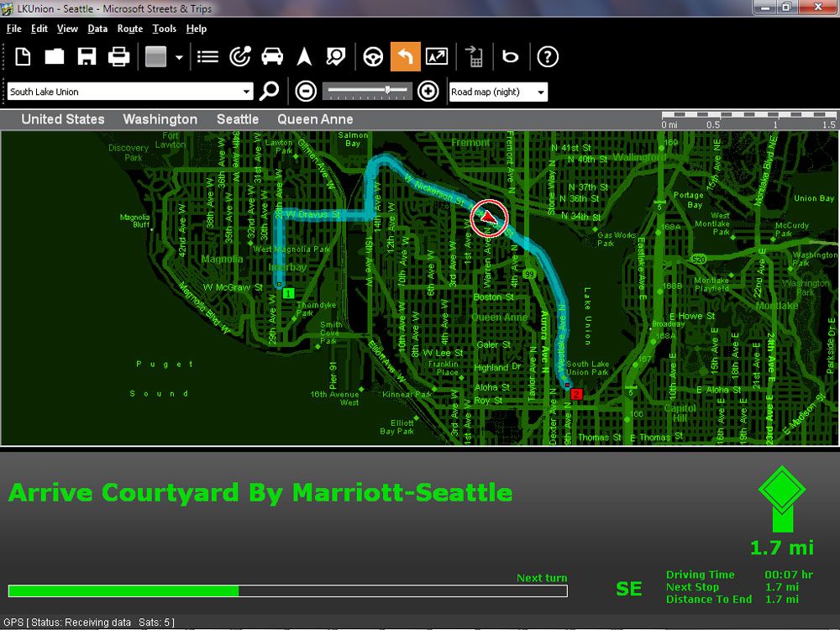The image size is (840, 630).
Task: Click the W Dravus St label on map
Action: [312, 214]
